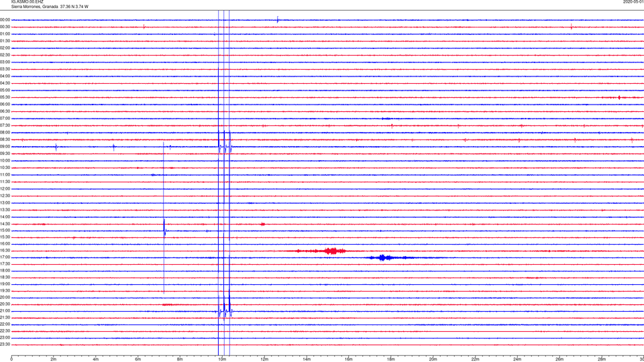644x362 pixels.
Task: Select the 01:00 trace time label
Action: click(x=5, y=34)
